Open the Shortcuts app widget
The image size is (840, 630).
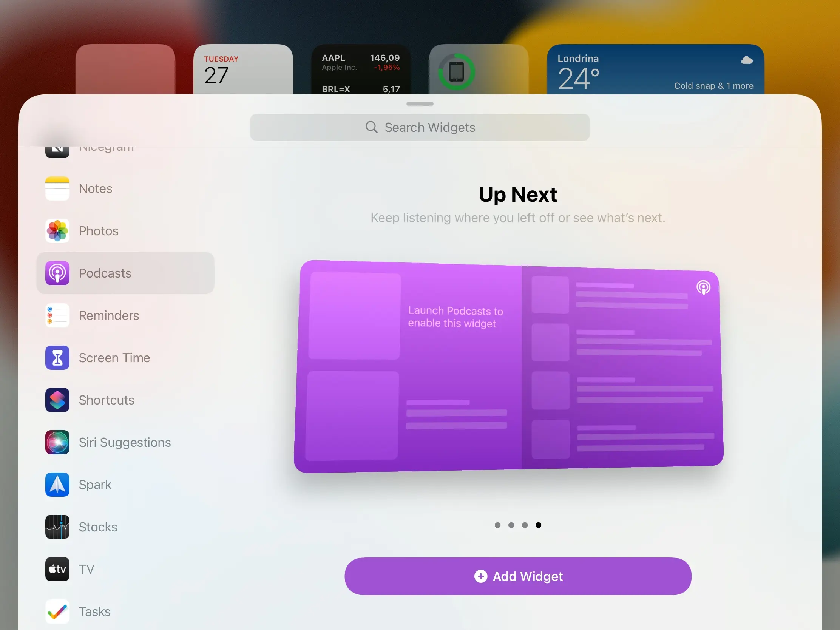[107, 400]
